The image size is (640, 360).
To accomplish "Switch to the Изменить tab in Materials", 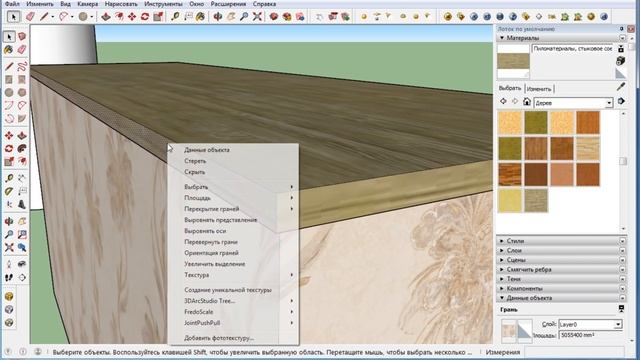I will (539, 89).
